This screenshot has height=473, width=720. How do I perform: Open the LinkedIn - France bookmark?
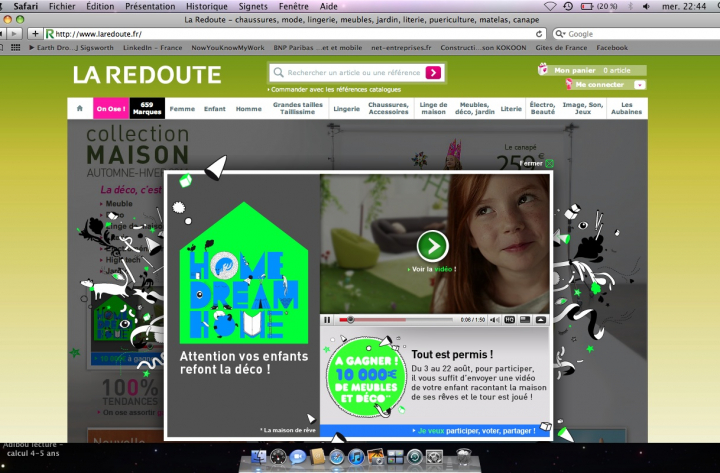click(x=152, y=48)
